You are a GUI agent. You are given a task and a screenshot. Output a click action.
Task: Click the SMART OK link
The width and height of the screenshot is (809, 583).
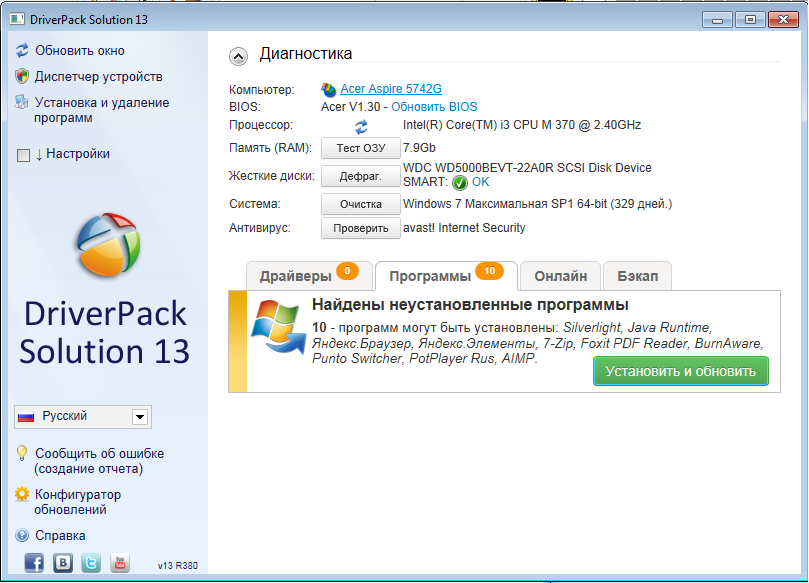(480, 182)
